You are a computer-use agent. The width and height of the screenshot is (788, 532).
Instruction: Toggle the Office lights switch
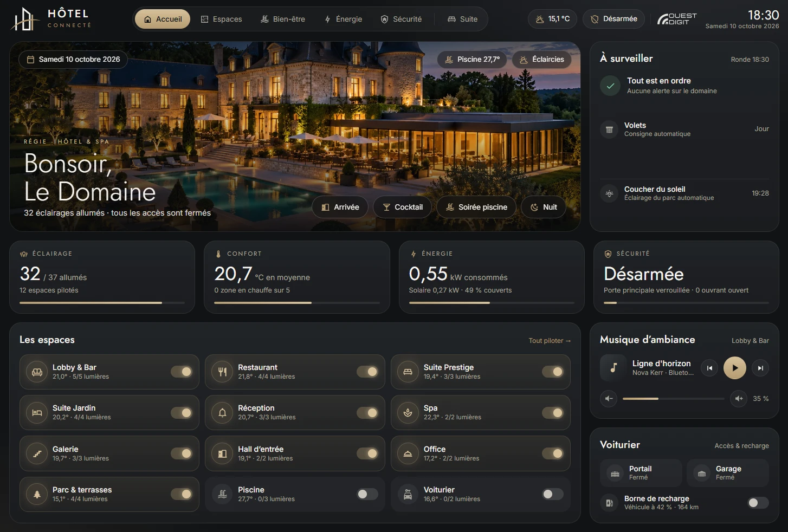pyautogui.click(x=553, y=453)
